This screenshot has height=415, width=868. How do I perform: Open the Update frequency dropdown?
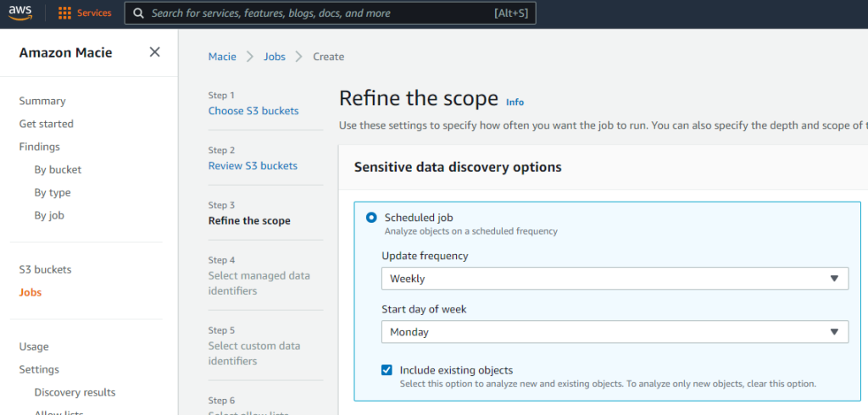(615, 279)
